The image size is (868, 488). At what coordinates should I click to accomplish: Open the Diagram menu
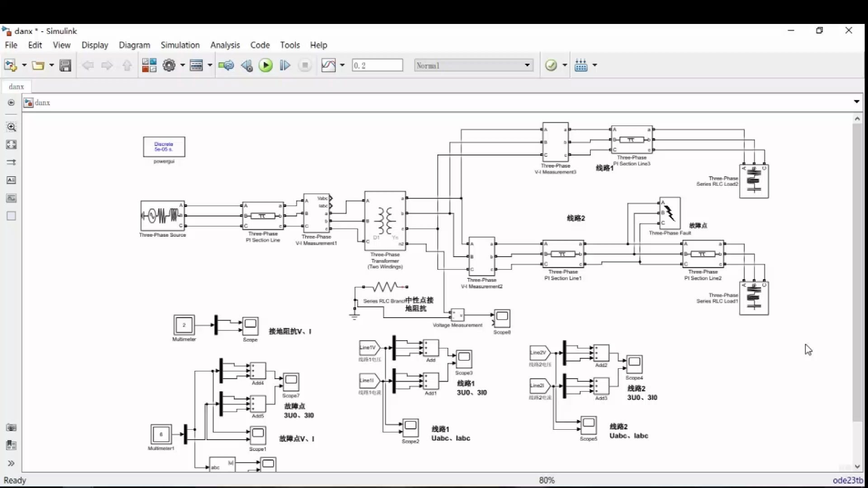click(x=134, y=45)
